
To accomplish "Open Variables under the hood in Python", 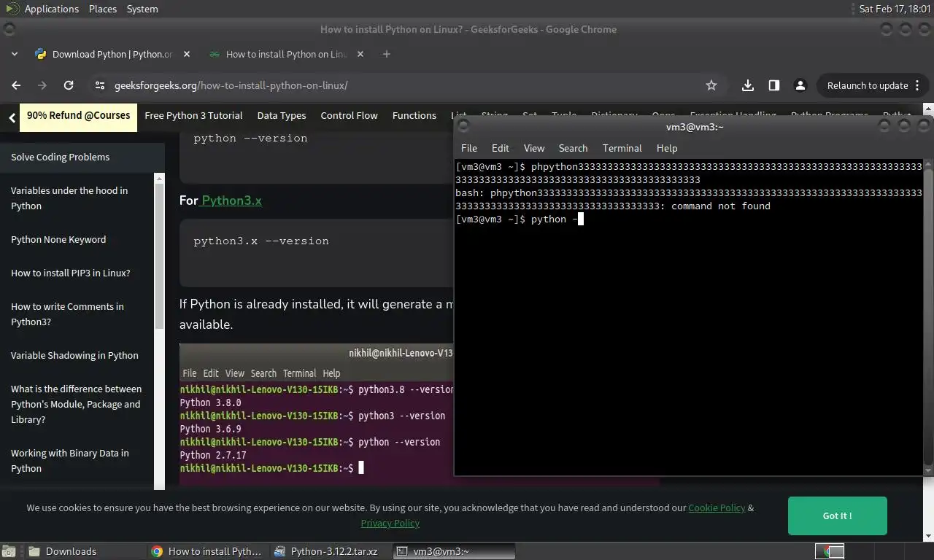I will 69,198.
